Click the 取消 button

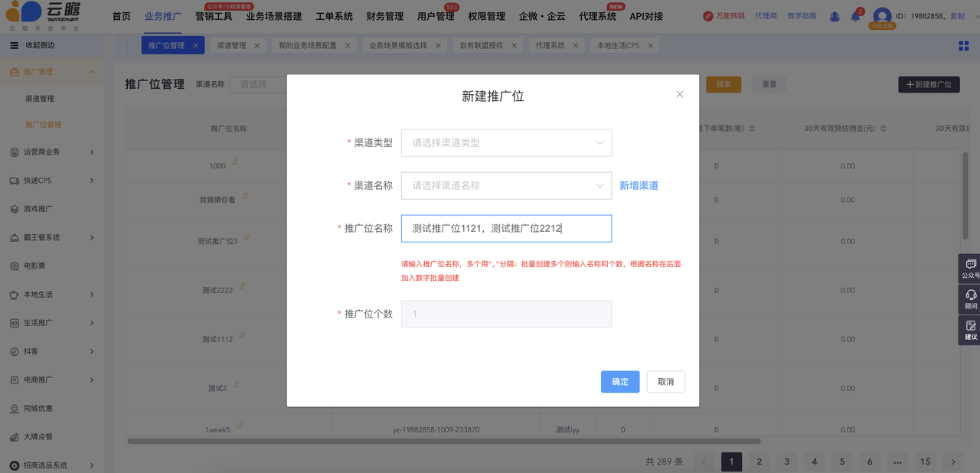coord(665,382)
